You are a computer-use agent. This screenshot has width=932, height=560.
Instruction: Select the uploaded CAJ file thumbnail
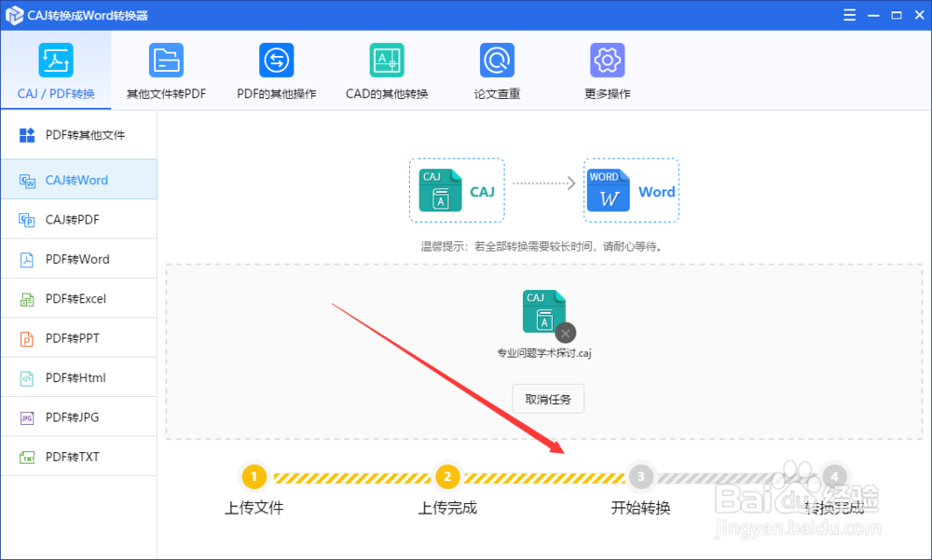[544, 309]
